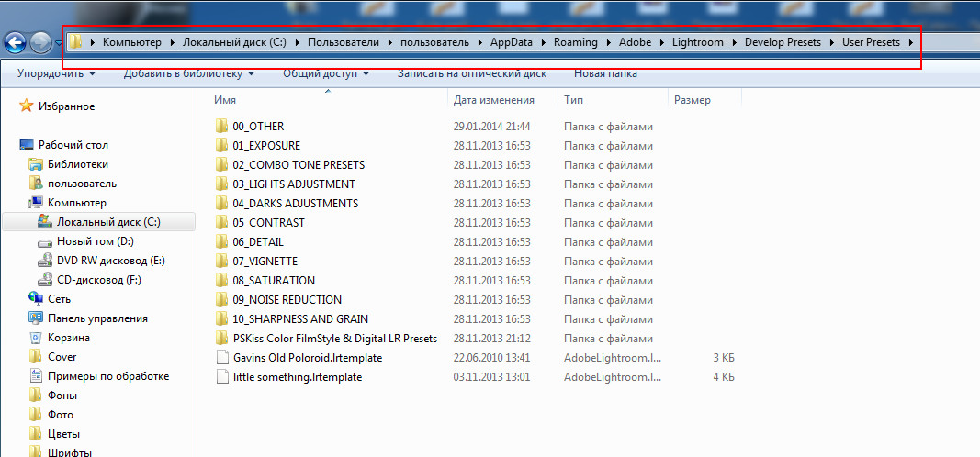This screenshot has height=457, width=980.
Task: Go to Adobe in address path
Action: point(635,42)
